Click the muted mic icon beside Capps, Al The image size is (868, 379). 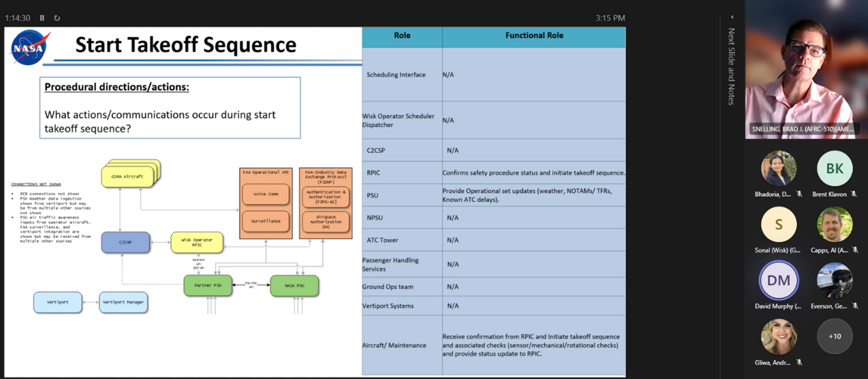(x=855, y=250)
